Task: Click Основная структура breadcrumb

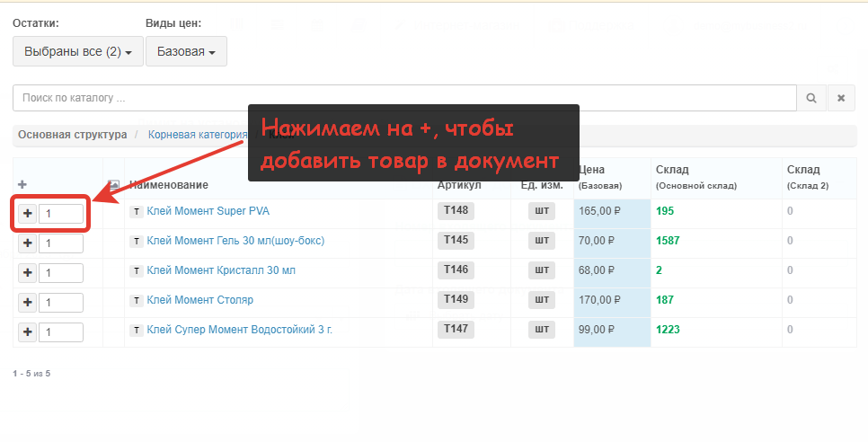Action: coord(73,135)
